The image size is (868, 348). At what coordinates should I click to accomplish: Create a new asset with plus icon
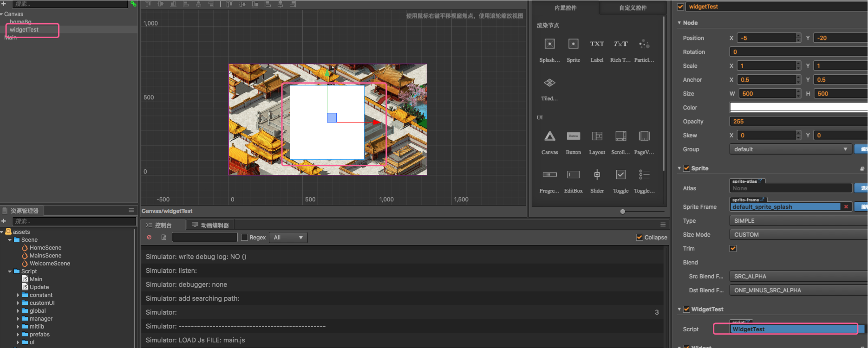(x=4, y=221)
